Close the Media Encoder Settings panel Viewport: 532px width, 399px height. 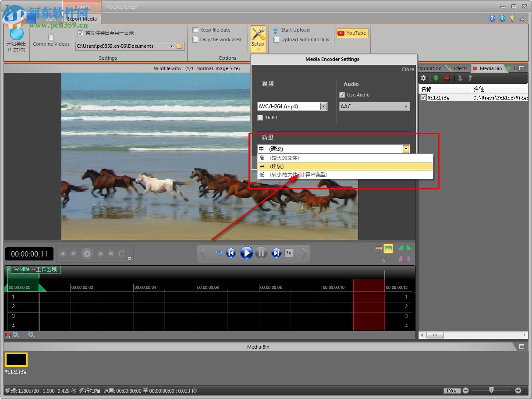click(408, 69)
